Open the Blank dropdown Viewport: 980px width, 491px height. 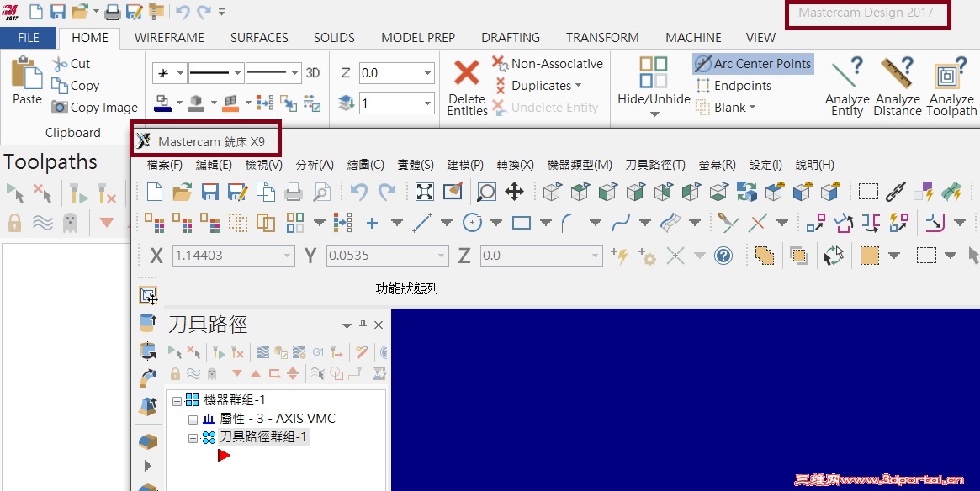726,108
